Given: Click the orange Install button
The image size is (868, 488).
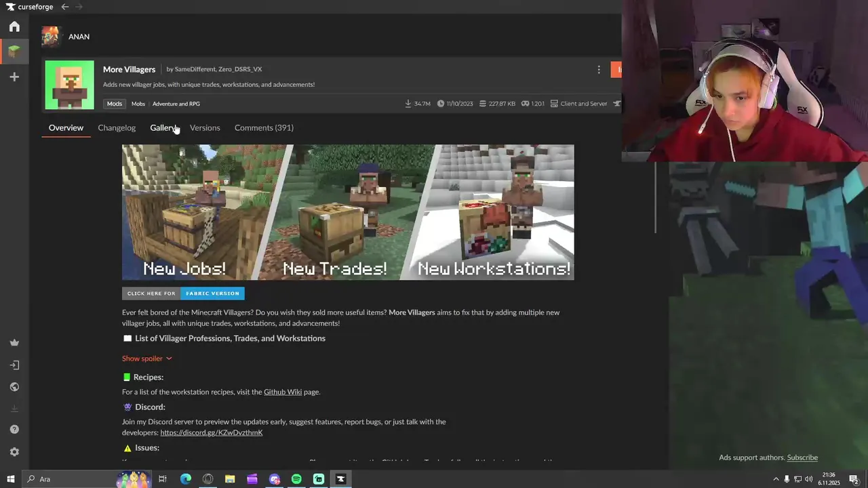Looking at the screenshot, I should pos(616,69).
